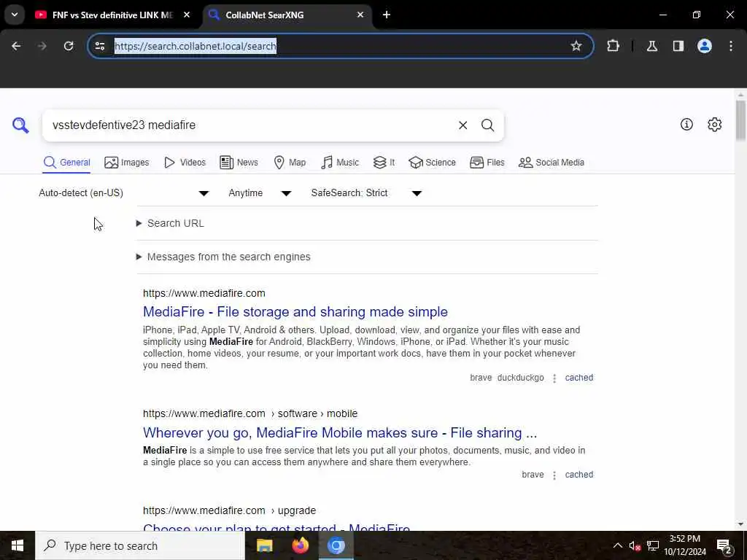The width and height of the screenshot is (747, 560).
Task: Open Firefox from the taskbar
Action: pyautogui.click(x=300, y=545)
